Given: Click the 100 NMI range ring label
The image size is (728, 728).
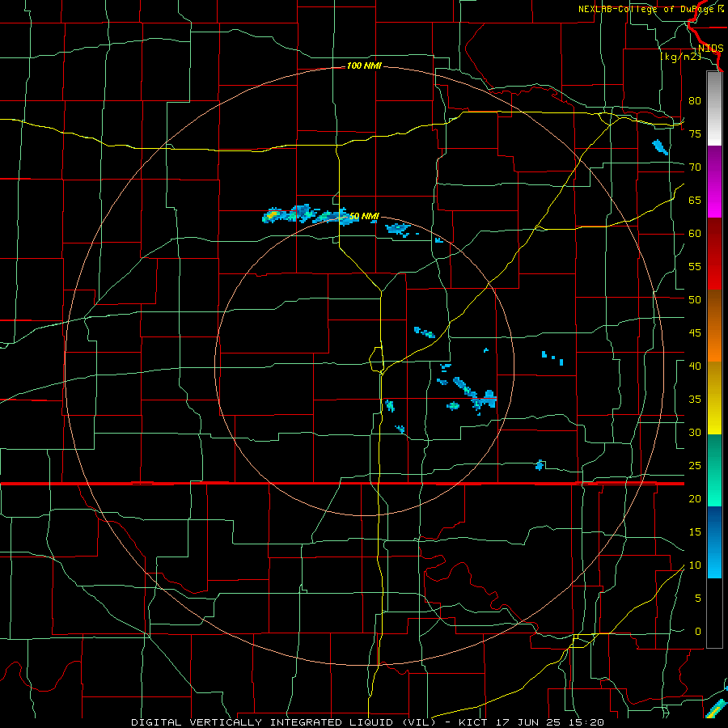Looking at the screenshot, I should click(364, 66).
